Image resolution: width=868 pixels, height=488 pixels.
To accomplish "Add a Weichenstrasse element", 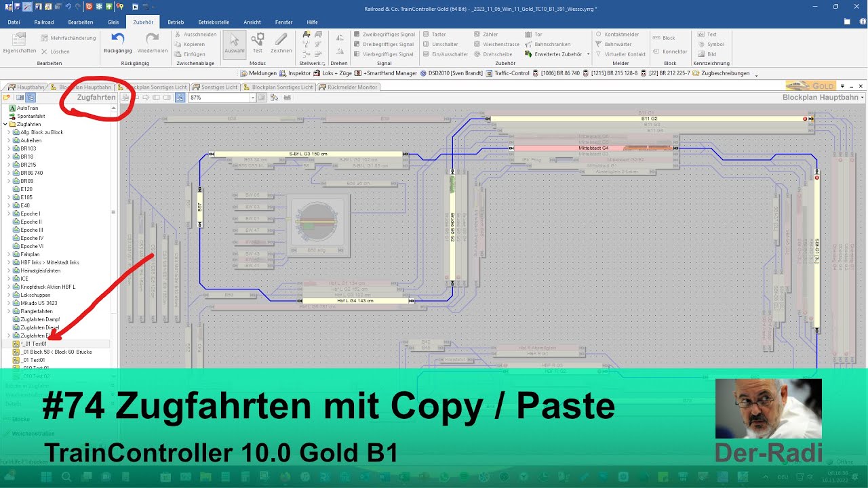I will 496,44.
